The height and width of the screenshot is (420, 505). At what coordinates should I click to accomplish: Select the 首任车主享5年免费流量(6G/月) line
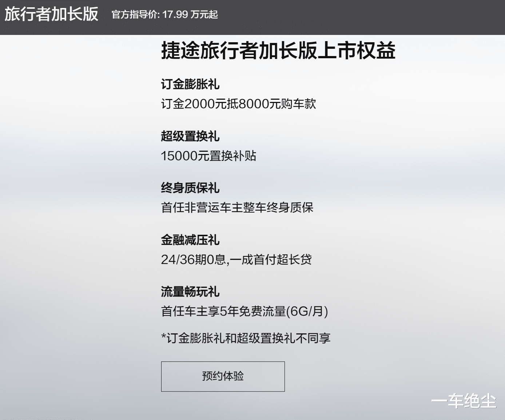pos(245,312)
